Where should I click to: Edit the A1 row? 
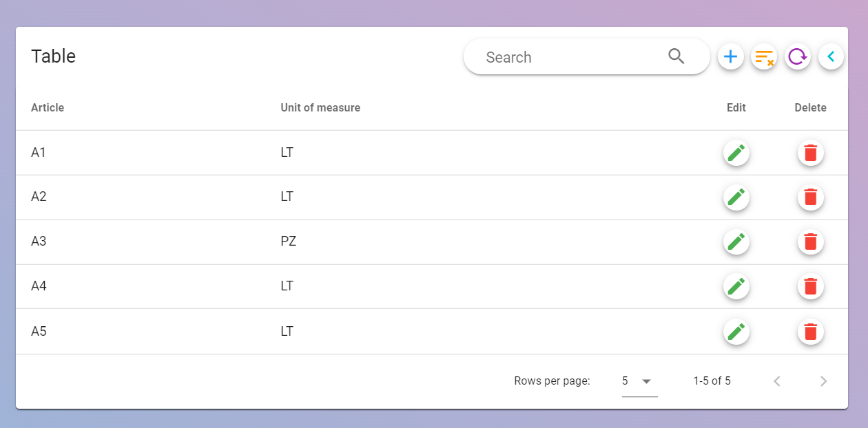click(x=736, y=153)
